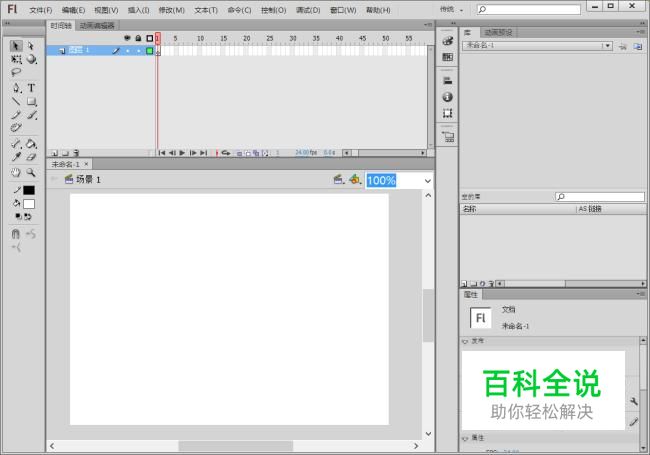Viewport: 650px width, 455px height.
Task: Click the New Layer button under layers
Action: [x=54, y=153]
